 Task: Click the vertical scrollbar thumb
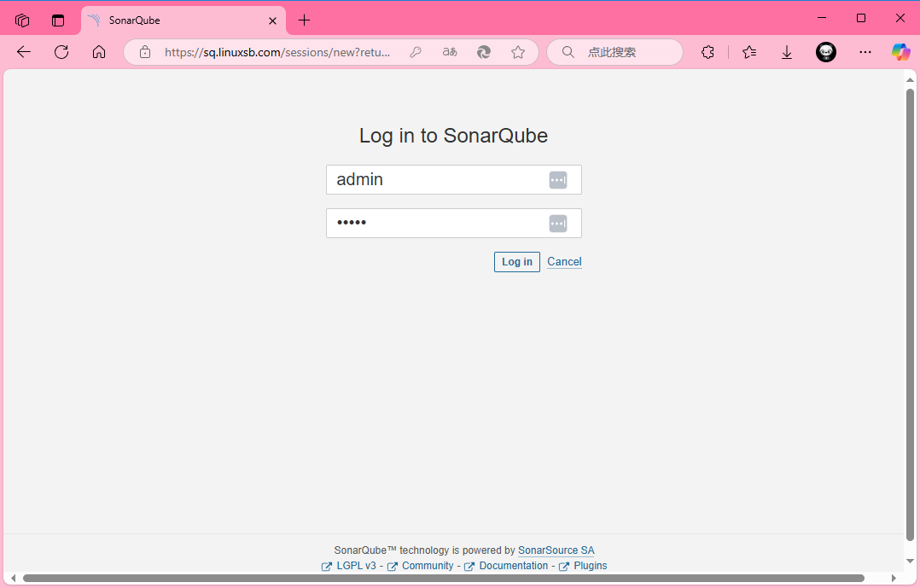(910, 315)
